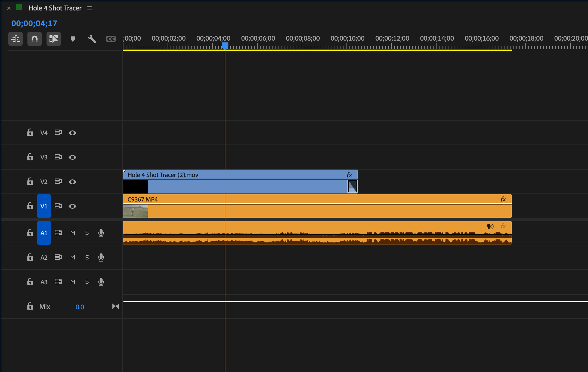Click fx badge on C9367.MP4 clip
This screenshot has height=372, width=588.
503,199
